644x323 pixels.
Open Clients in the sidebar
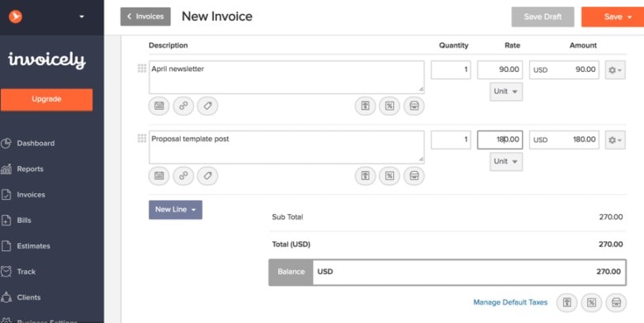(29, 297)
